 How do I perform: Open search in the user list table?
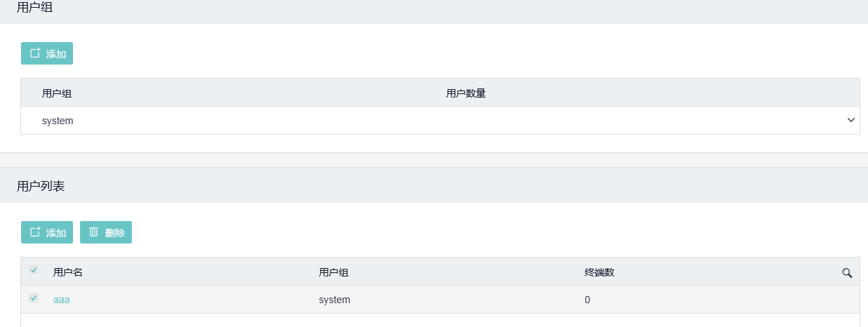coord(847,273)
